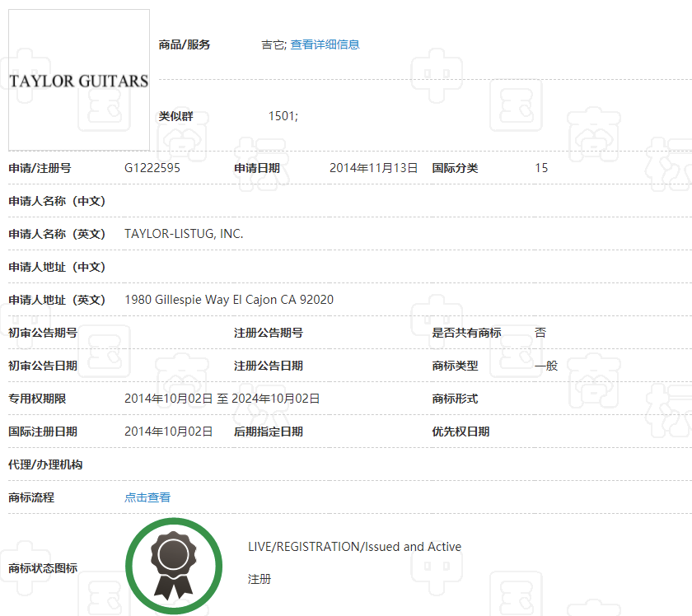This screenshot has width=692, height=616.
Task: Select the trademark type value 一般
Action: [546, 366]
